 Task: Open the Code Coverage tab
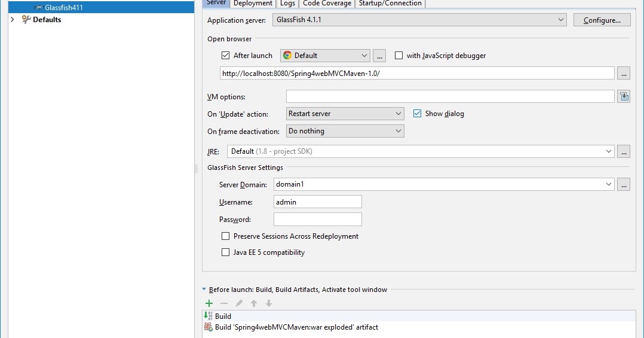[327, 3]
